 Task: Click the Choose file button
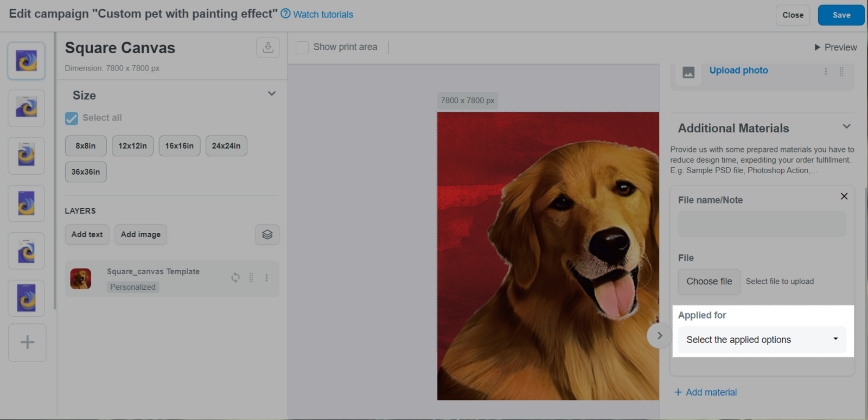(x=709, y=282)
